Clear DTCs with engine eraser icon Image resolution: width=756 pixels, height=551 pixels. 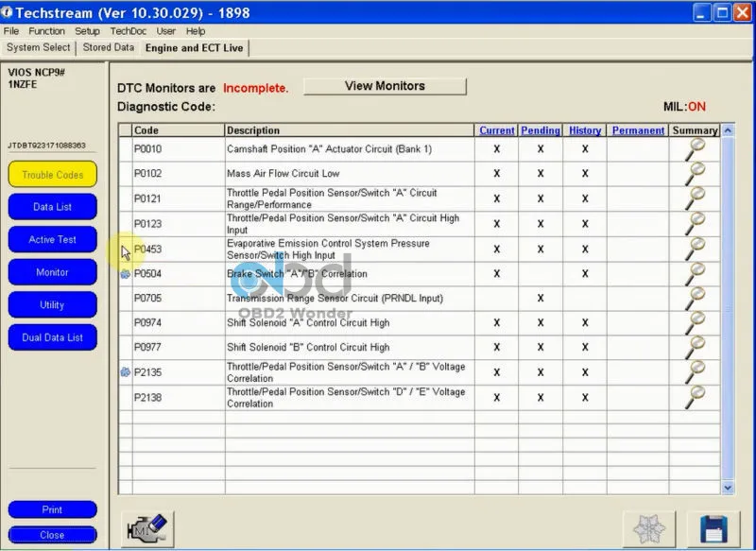click(147, 529)
